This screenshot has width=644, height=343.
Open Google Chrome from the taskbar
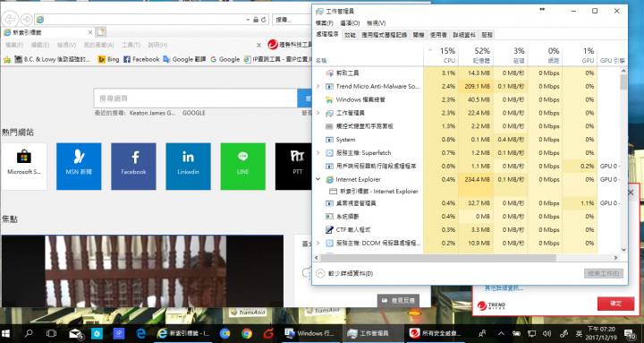pos(247,333)
